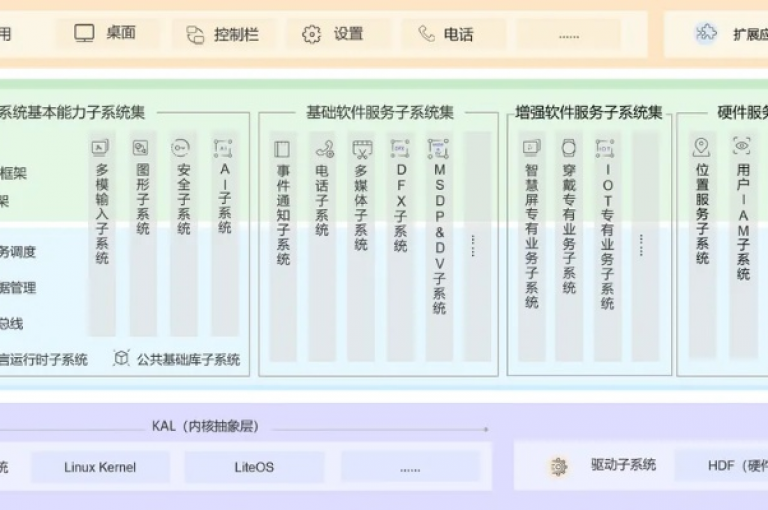Click the 驱动子系统 text
Image resolution: width=768 pixels, height=510 pixels.
click(x=623, y=464)
